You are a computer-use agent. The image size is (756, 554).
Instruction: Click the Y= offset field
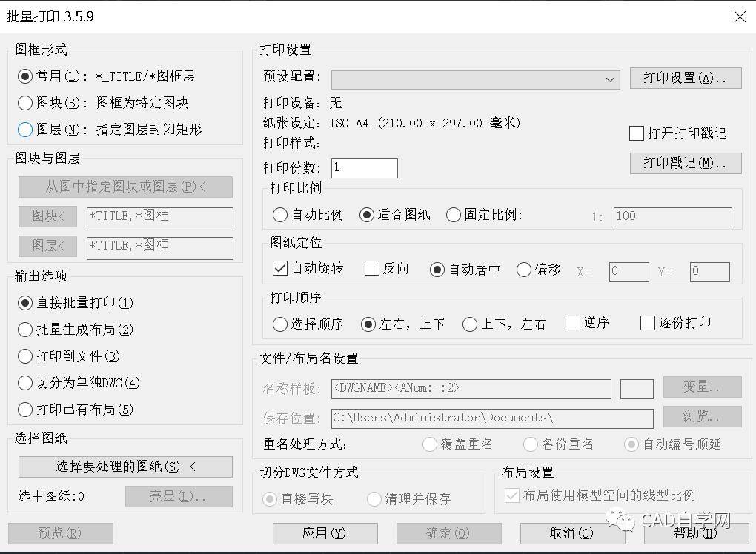710,272
